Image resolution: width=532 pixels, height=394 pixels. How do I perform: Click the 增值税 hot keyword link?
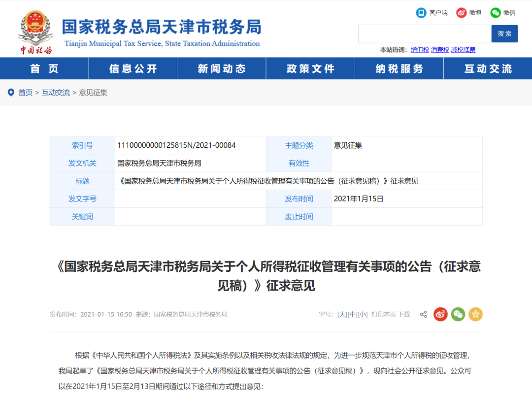tap(420, 50)
